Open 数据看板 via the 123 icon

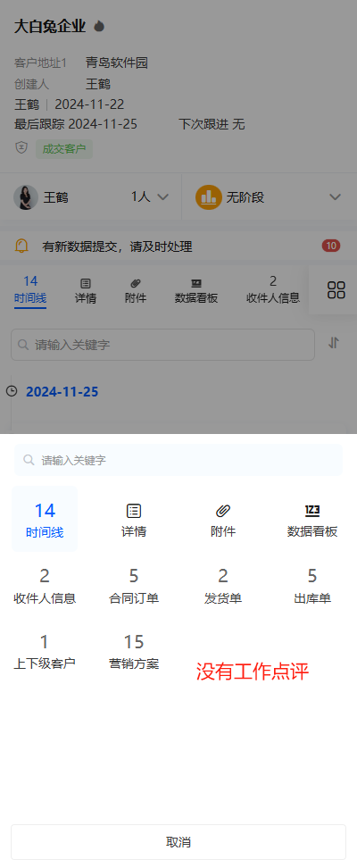[312, 511]
